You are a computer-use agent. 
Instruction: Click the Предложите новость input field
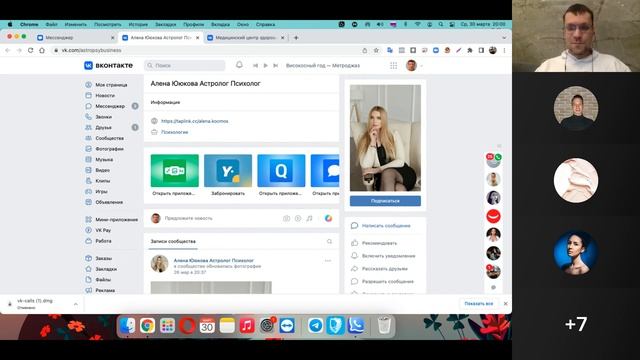pyautogui.click(x=189, y=218)
